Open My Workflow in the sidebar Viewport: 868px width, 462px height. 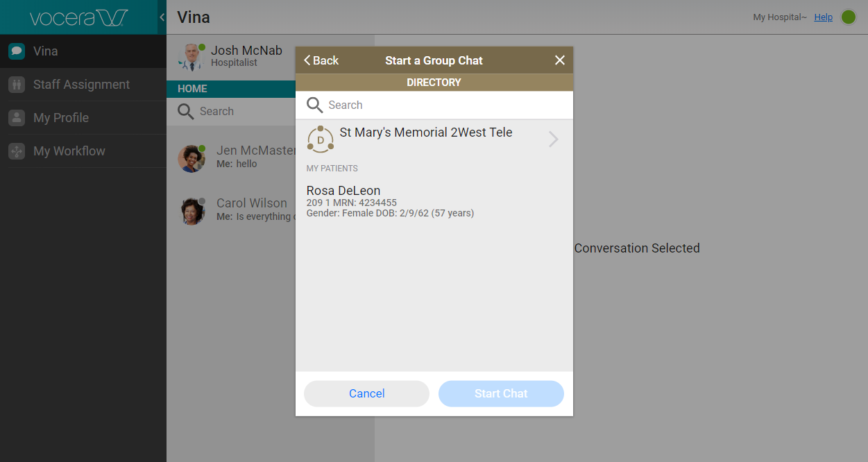tap(83, 151)
